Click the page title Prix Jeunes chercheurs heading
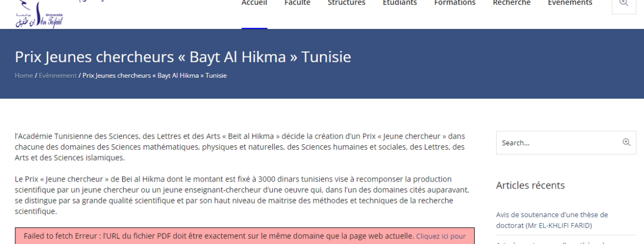 coord(183,57)
